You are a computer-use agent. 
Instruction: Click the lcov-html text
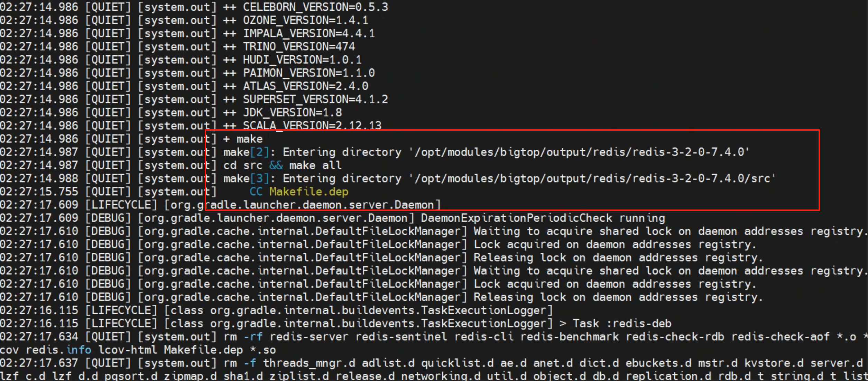click(128, 350)
